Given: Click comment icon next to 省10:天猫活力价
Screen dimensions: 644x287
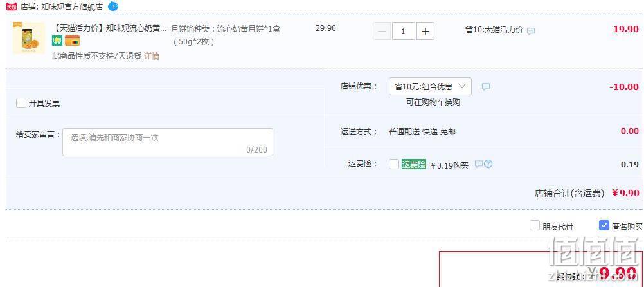Looking at the screenshot, I should (x=531, y=31).
